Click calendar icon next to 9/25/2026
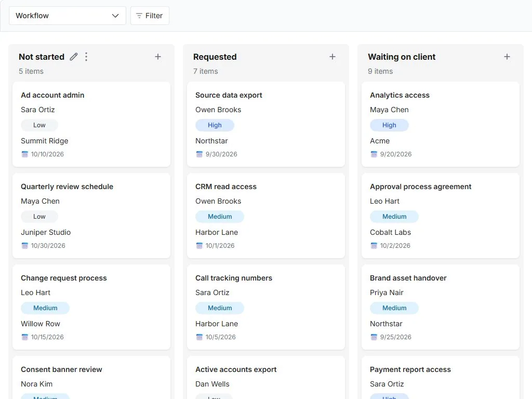Viewport: 532px width, 399px height. (374, 337)
